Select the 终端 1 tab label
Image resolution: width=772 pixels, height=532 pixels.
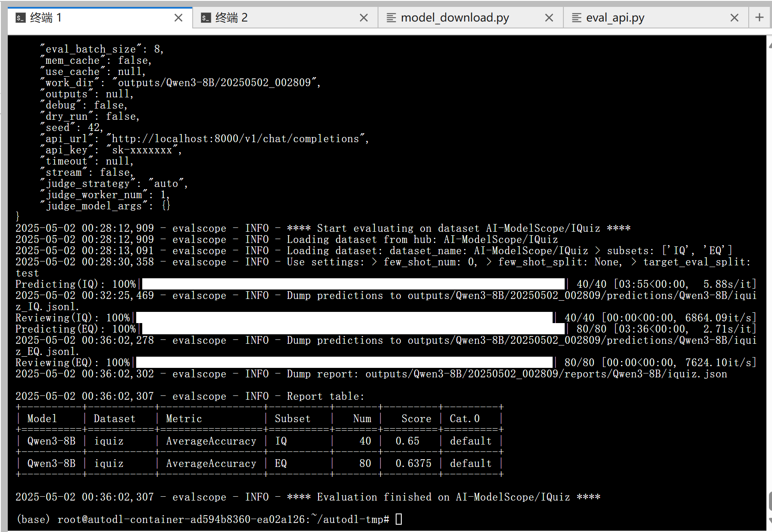[x=46, y=18]
